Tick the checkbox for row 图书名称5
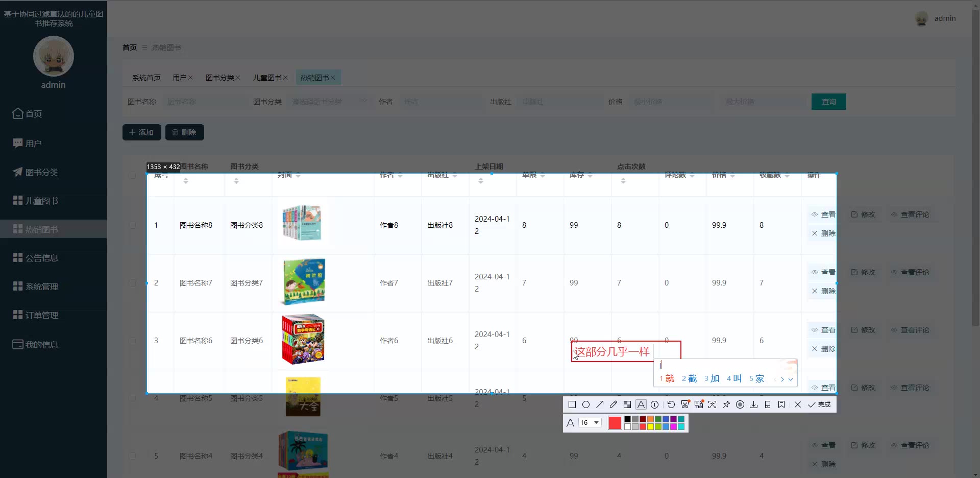Screen dimensions: 980x478 pos(133,398)
